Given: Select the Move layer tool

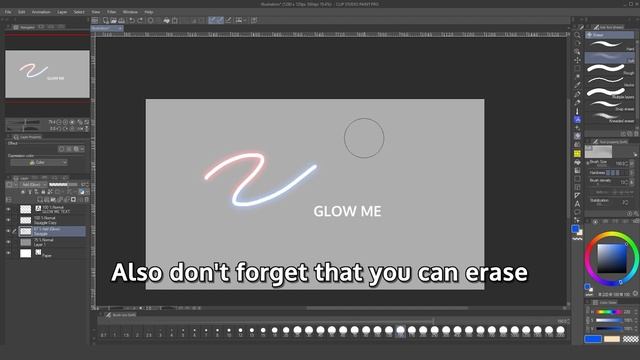Looking at the screenshot, I should coord(577,60).
